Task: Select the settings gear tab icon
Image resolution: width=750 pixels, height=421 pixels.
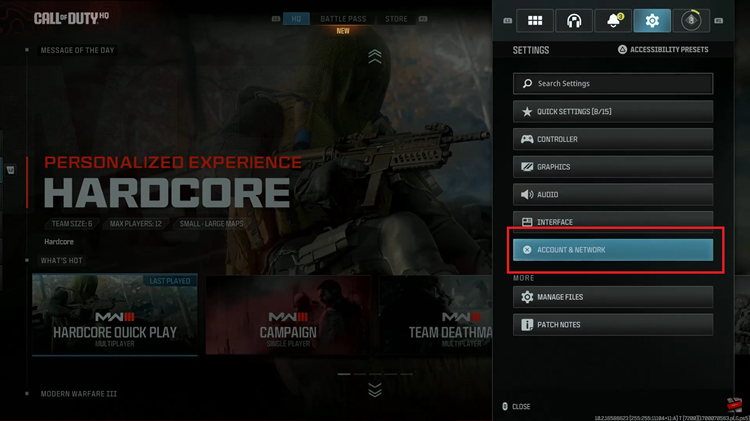Action: 652,21
